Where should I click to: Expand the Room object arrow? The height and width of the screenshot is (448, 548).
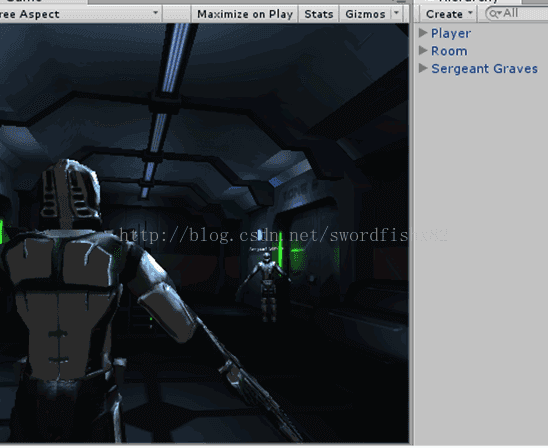[423, 51]
